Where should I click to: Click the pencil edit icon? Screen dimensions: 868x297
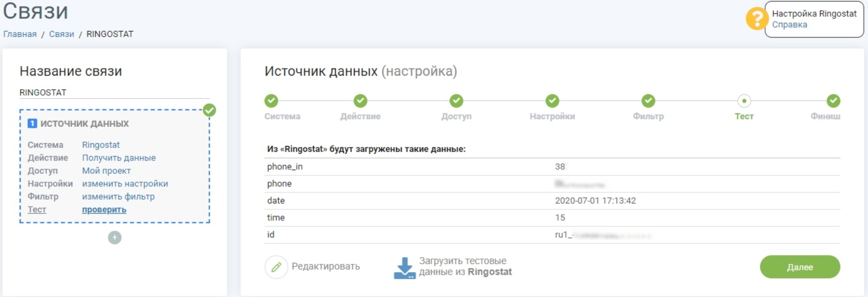[276, 267]
